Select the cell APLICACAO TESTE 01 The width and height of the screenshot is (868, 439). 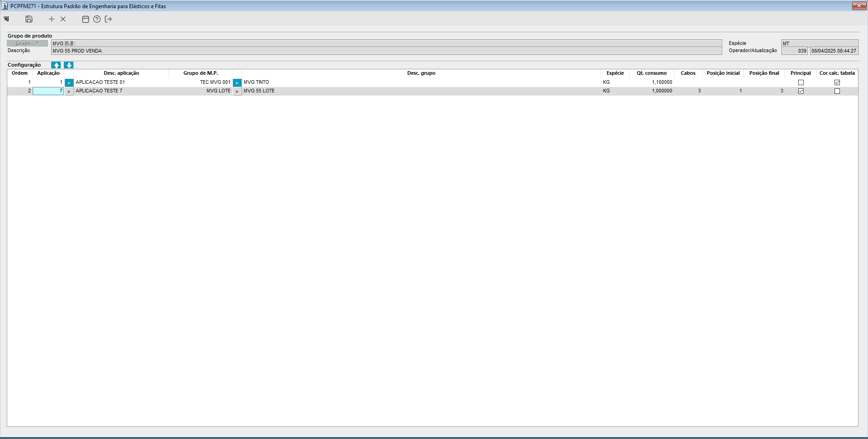pyautogui.click(x=121, y=82)
